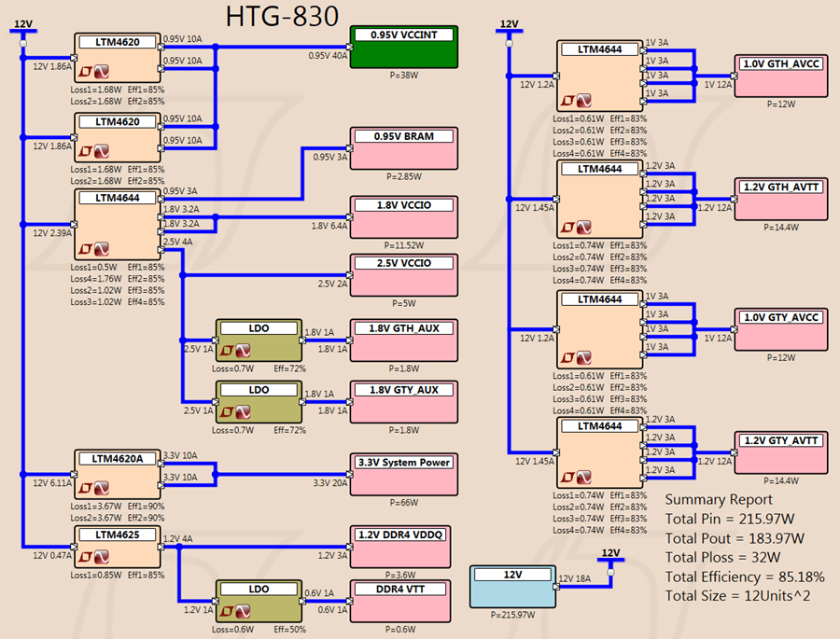The image size is (840, 639).
Task: Click the P=215.97W source power value
Action: [x=512, y=615]
